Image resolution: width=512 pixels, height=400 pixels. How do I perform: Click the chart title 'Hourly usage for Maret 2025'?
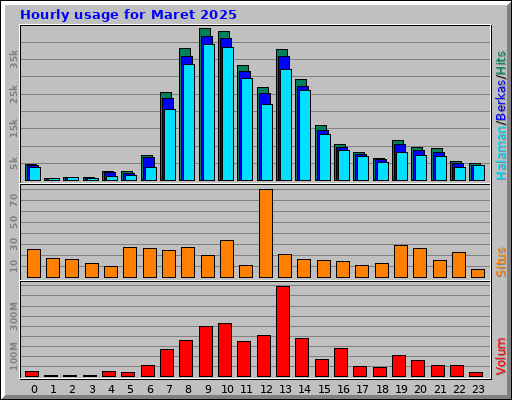pyautogui.click(x=128, y=15)
